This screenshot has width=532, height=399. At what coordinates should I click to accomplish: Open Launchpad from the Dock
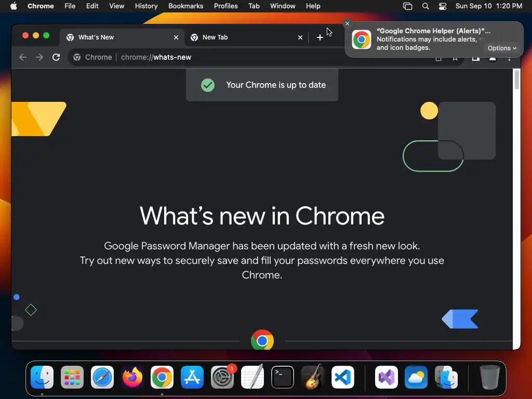72,377
